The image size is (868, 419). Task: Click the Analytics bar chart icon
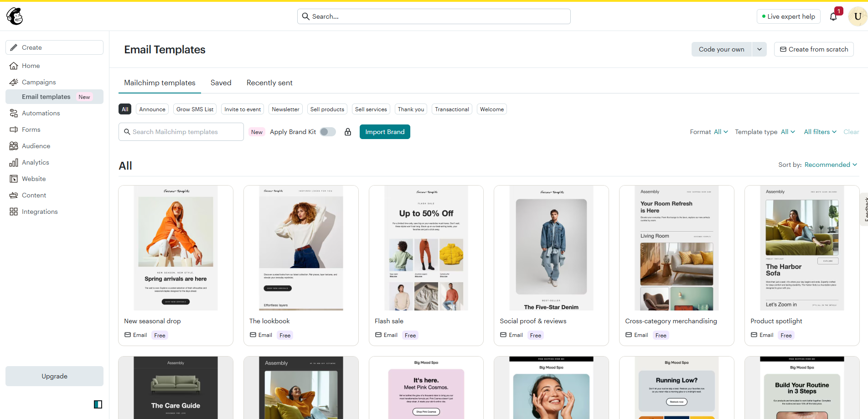[x=14, y=162]
